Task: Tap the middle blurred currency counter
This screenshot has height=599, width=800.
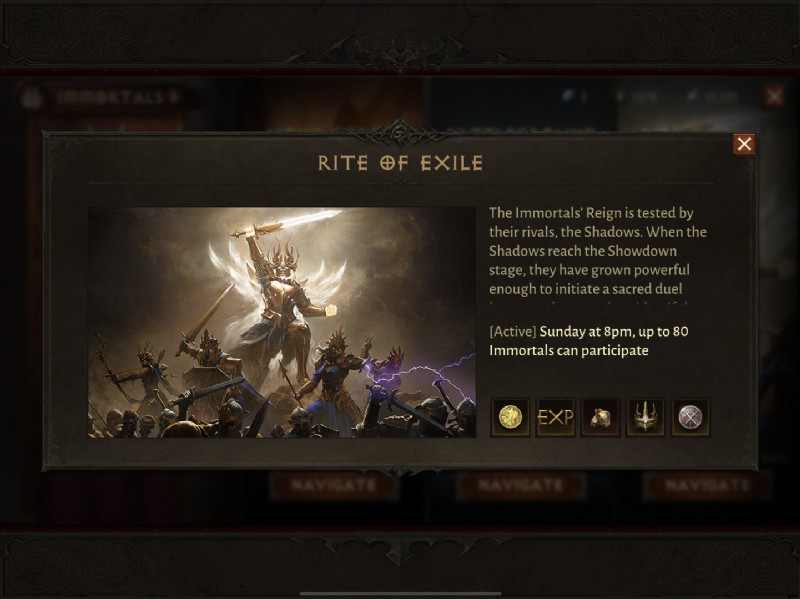Action: (x=637, y=96)
